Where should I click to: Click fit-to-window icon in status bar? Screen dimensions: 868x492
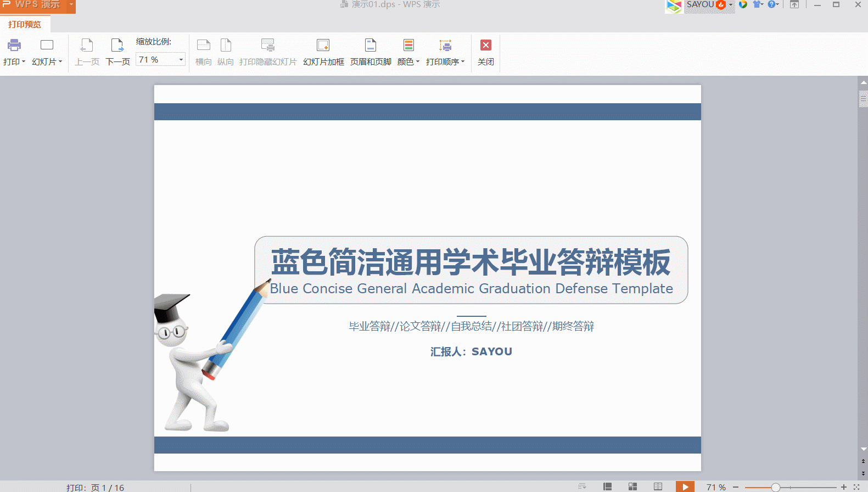coord(856,487)
